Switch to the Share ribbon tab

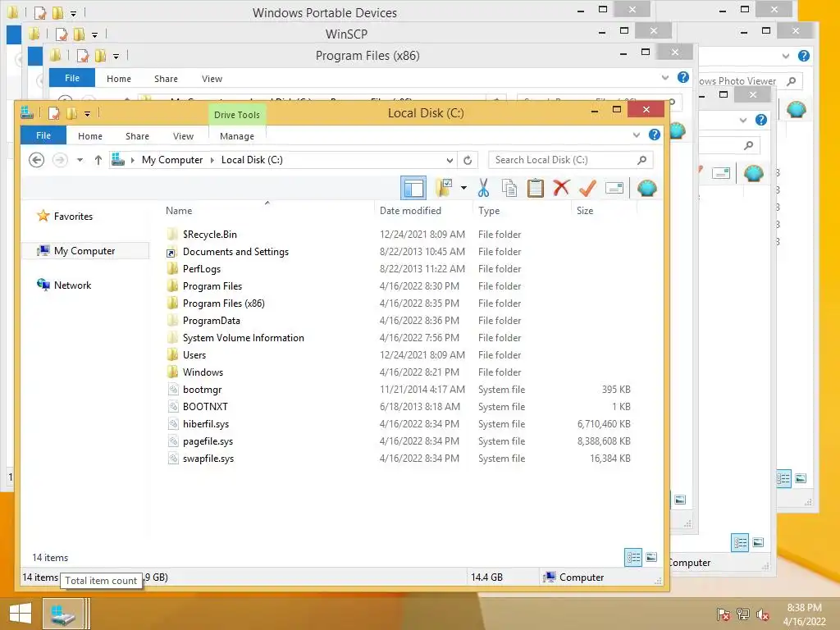pyautogui.click(x=137, y=136)
